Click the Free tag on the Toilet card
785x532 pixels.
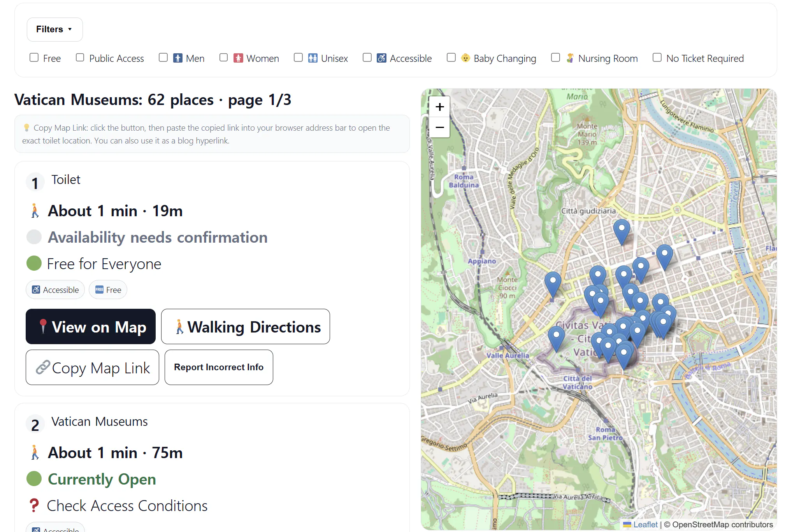coord(108,290)
